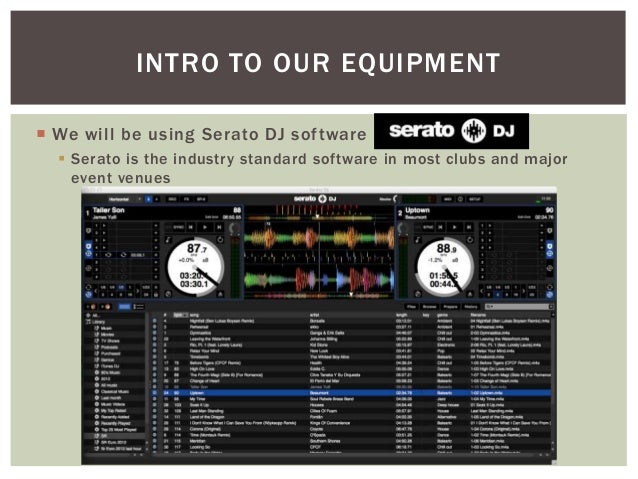The image size is (638, 479).
Task: Click the add crate icon above library tree
Action: coord(91,306)
